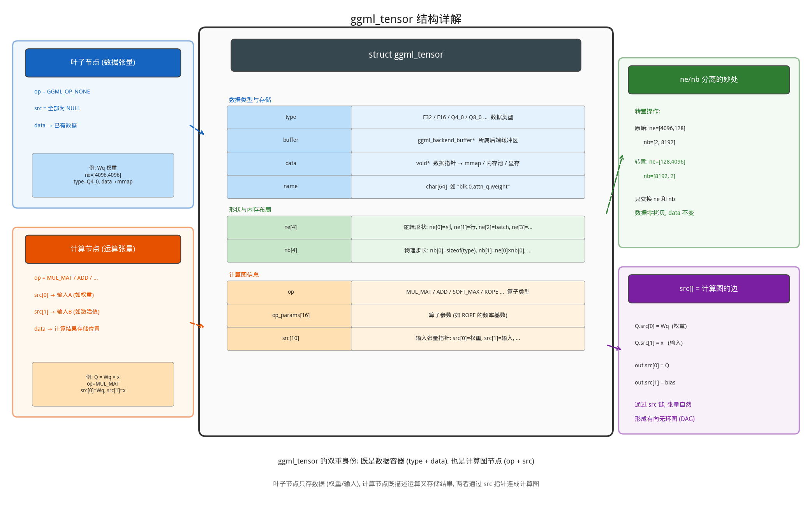Click the blue '叶子节点 (数据张量)' header

click(103, 63)
